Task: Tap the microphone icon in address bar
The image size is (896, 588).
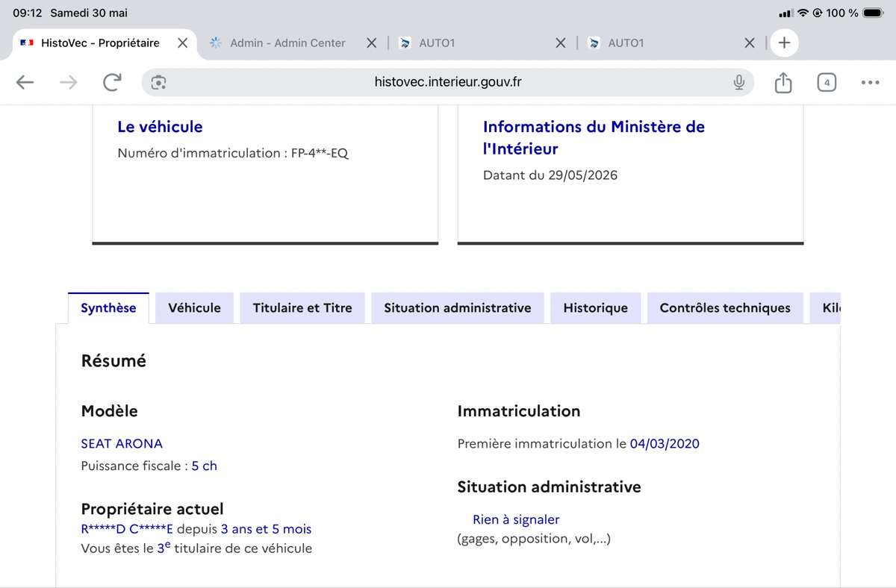Action: point(738,82)
